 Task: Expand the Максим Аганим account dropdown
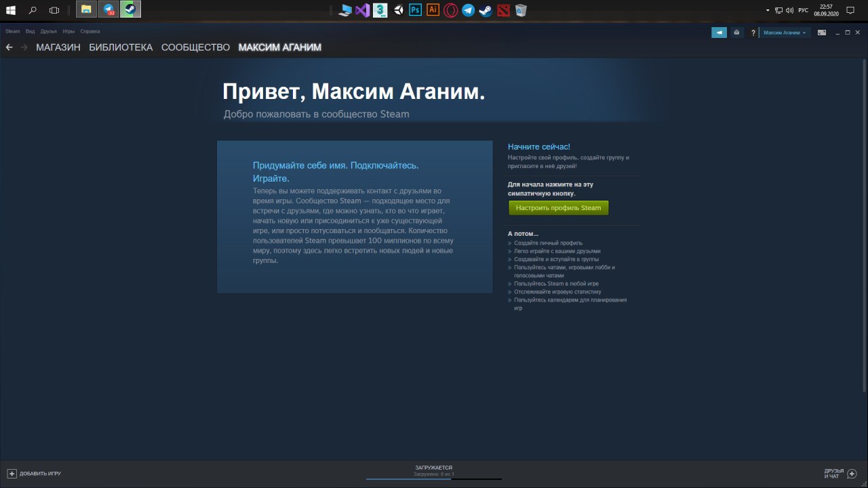[x=785, y=33]
